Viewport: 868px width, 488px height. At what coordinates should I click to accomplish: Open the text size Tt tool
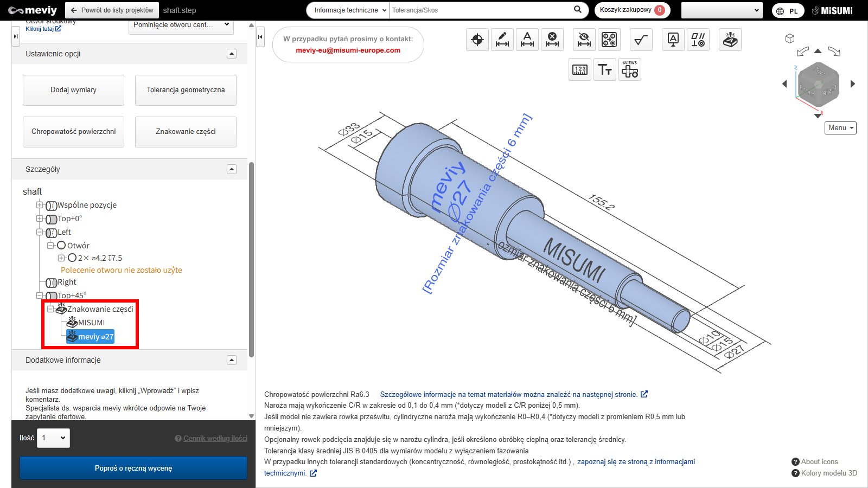click(x=605, y=70)
